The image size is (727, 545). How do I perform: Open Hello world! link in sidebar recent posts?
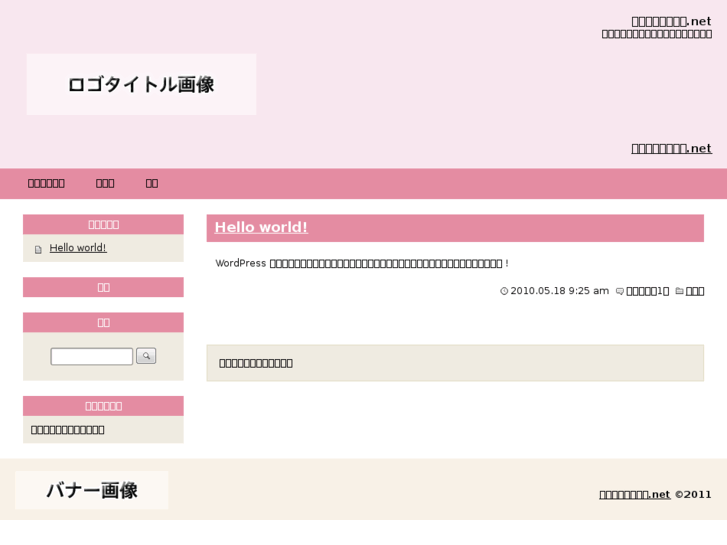[78, 248]
